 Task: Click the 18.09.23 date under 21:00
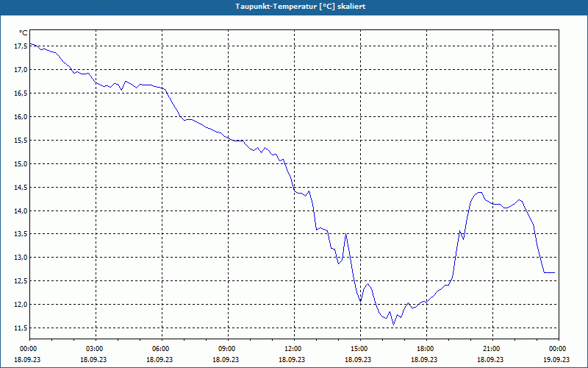coord(490,359)
